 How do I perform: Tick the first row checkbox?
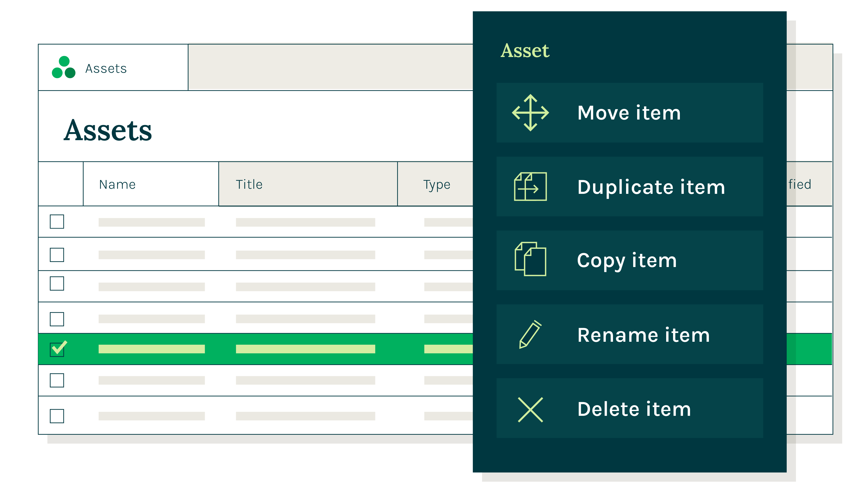(57, 222)
